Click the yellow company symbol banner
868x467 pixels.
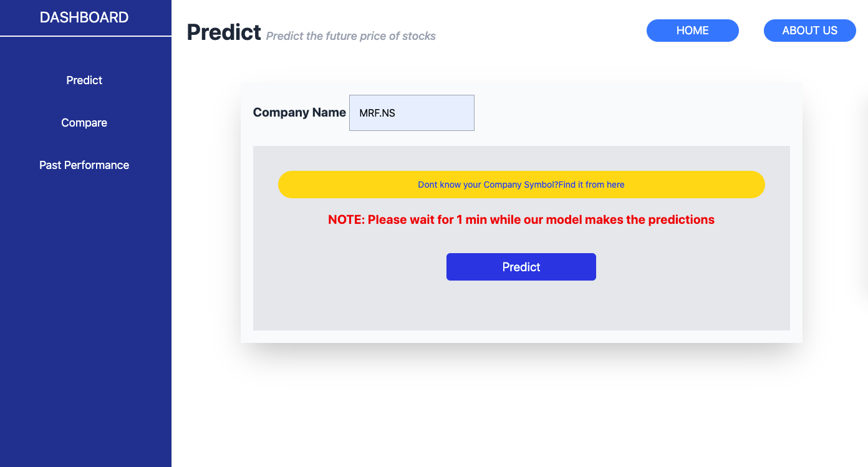521,185
